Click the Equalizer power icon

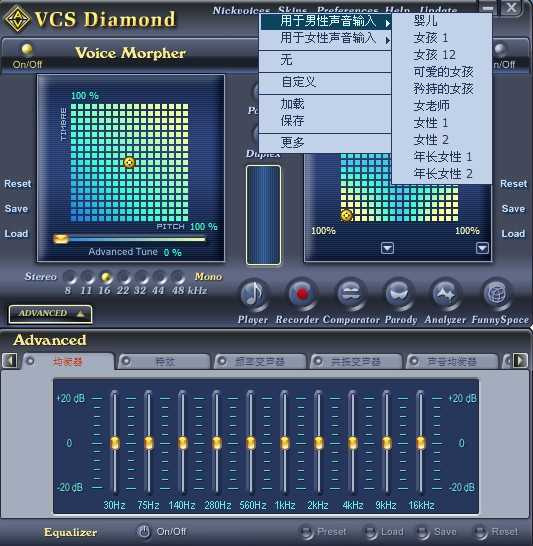coord(143,531)
